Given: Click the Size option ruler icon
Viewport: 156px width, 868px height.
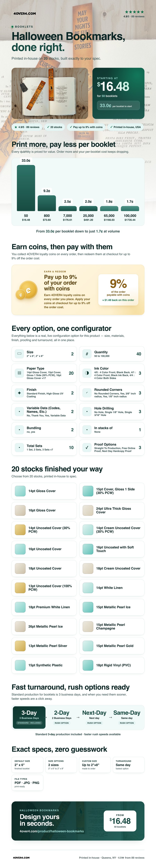Looking at the screenshot, I should click(19, 354).
